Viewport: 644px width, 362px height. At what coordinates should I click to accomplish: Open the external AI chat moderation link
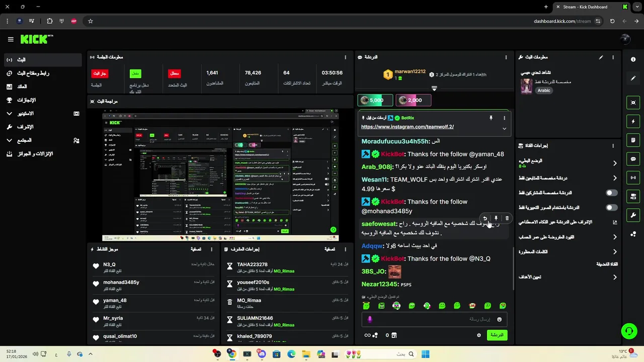pyautogui.click(x=615, y=222)
